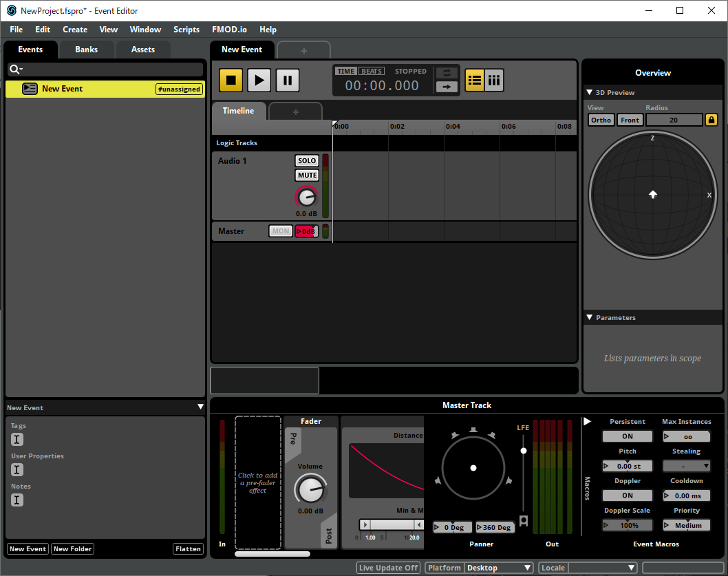
Task: Click the listener arrow in 3D preview
Action: (653, 194)
